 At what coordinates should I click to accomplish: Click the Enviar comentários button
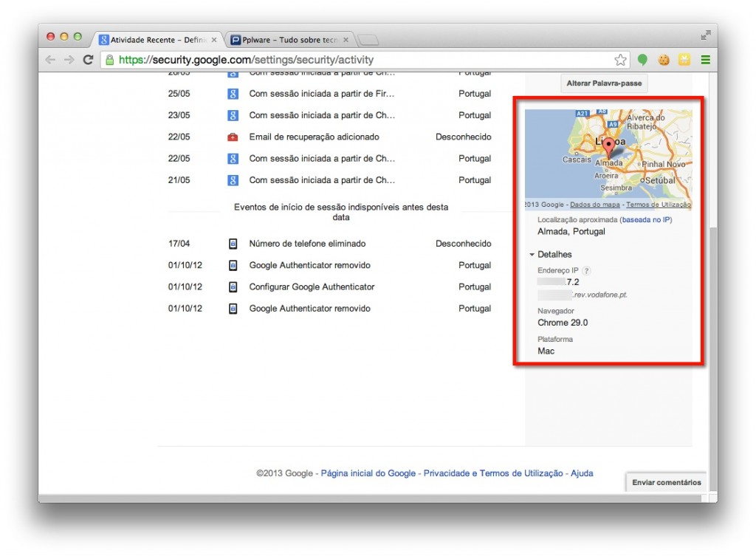(667, 482)
